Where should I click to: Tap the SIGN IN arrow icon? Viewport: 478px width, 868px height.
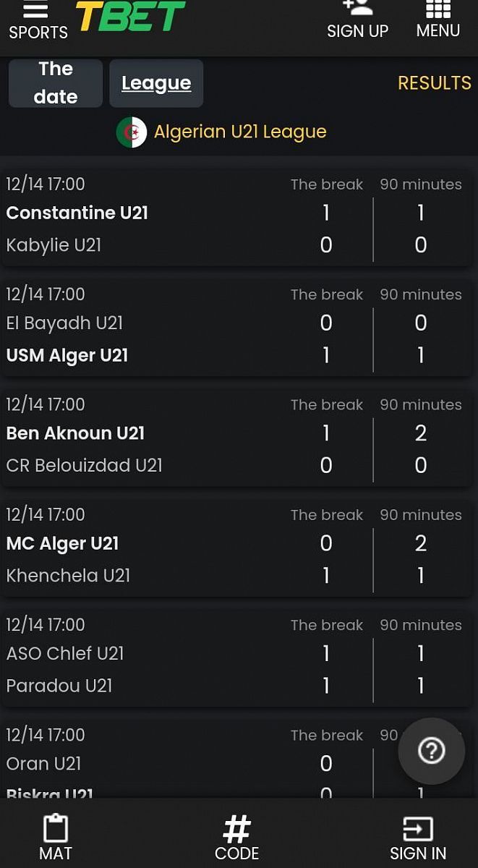tap(418, 829)
